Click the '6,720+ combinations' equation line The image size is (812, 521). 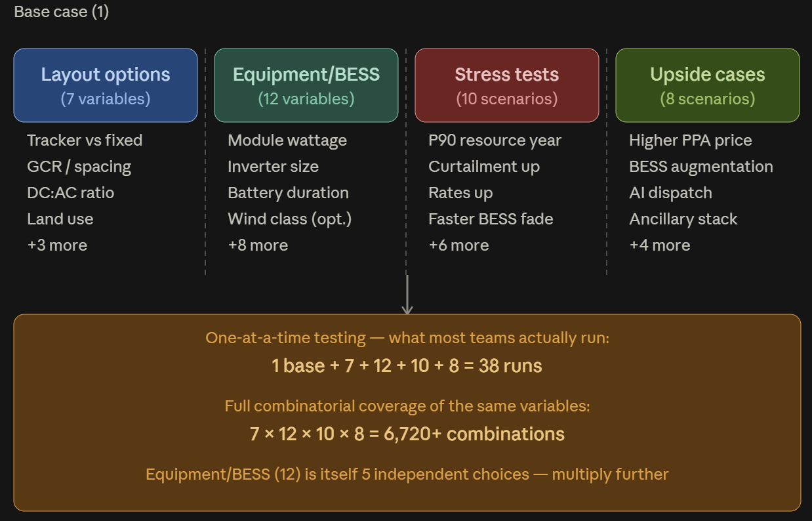pos(407,434)
